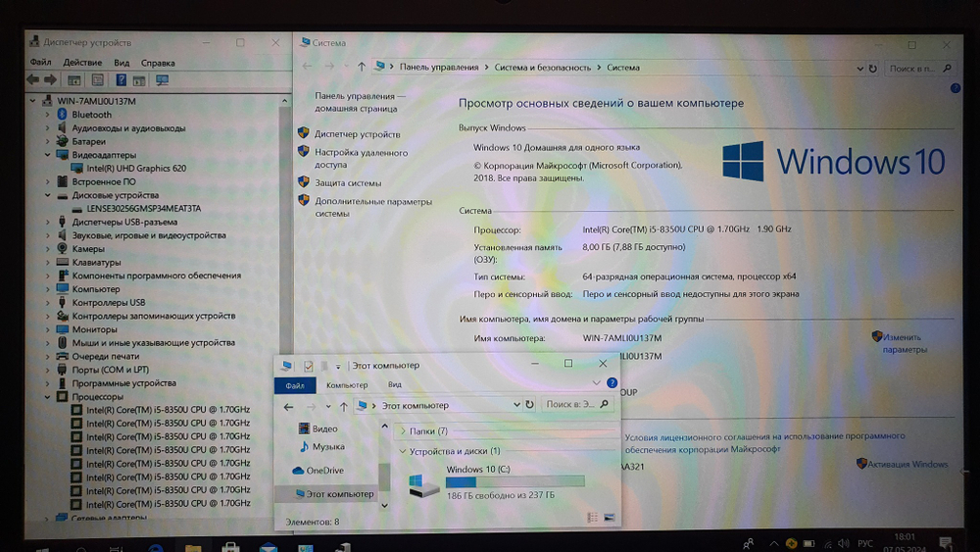Toggle the console tree pane icon in Device Manager
The height and width of the screenshot is (552, 980).
(x=73, y=80)
